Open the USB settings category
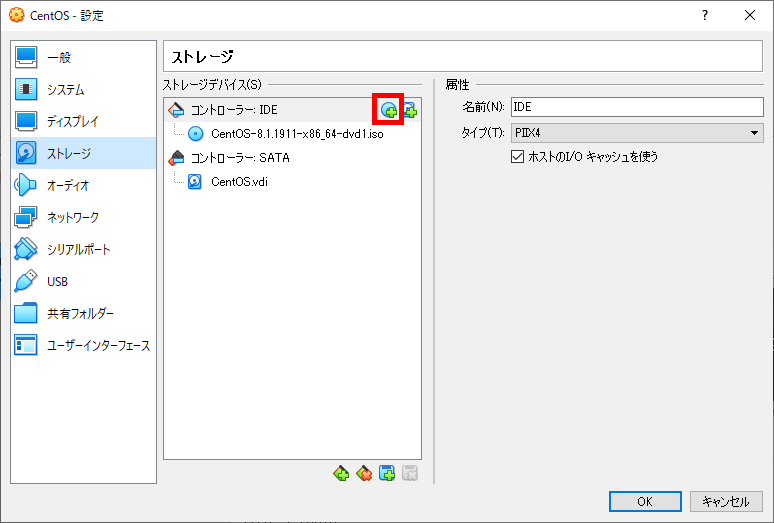This screenshot has height=523, width=774. pyautogui.click(x=57, y=282)
